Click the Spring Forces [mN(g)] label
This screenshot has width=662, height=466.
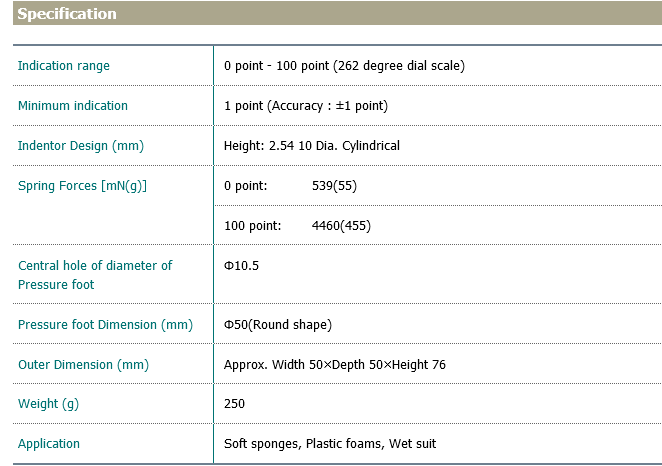83,186
